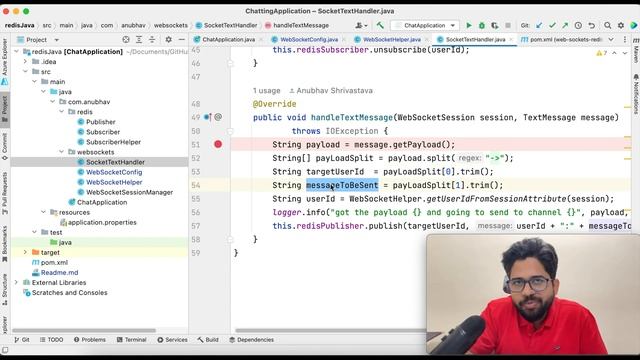The height and width of the screenshot is (360, 640).
Task: Expand the target folder
Action: click(x=25, y=252)
